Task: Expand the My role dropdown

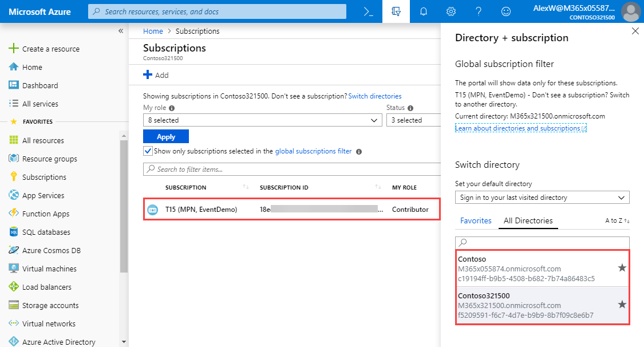Action: 262,120
